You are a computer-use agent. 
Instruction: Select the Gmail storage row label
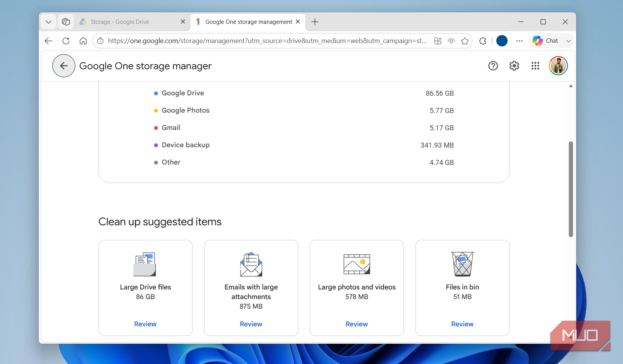(x=171, y=128)
